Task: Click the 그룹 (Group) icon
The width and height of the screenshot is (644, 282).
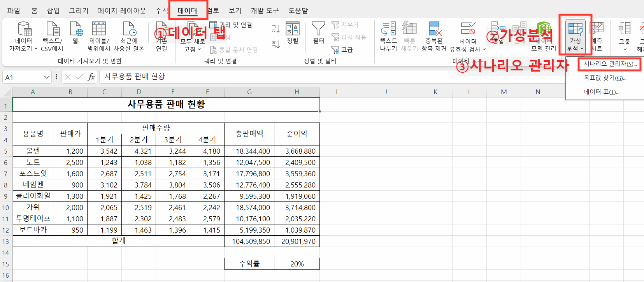Action: point(625,29)
